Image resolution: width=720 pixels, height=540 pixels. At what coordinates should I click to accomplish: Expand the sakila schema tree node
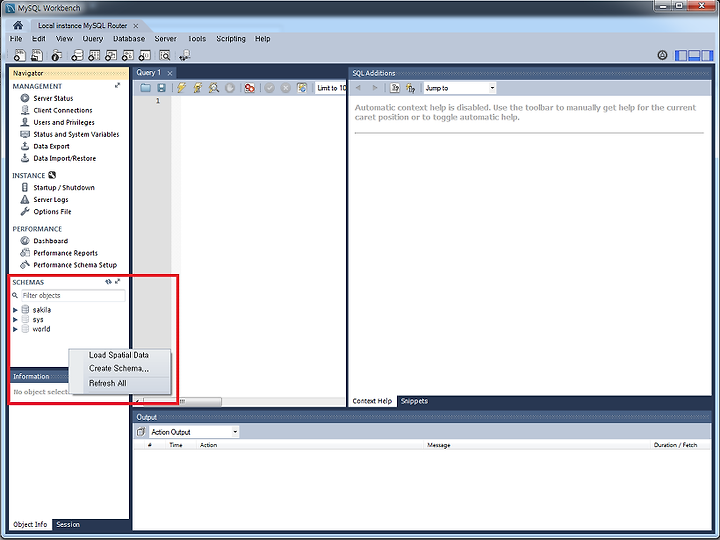click(x=15, y=310)
